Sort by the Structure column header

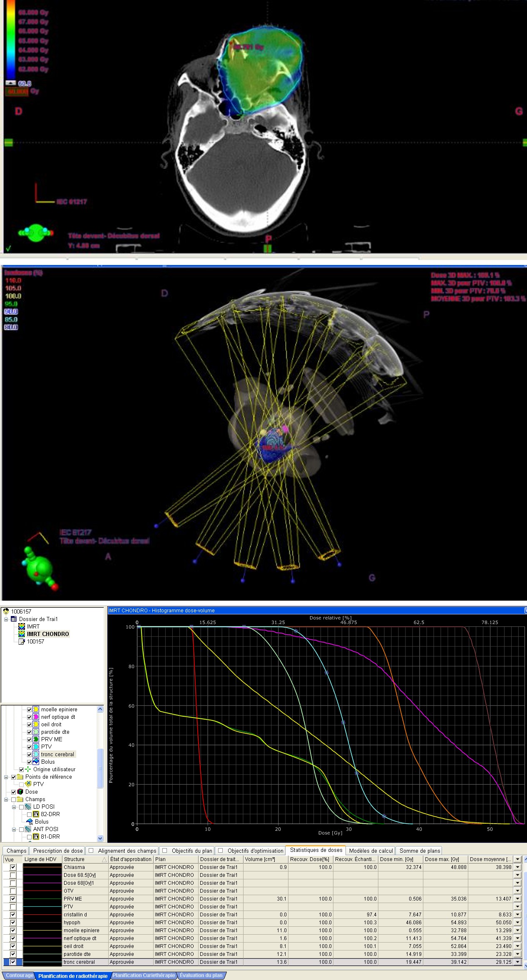[85, 859]
